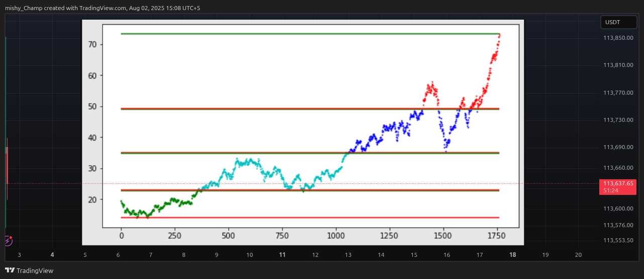Viewport: 644px width, 279px height.
Task: Click bold date 4 on the time axis
Action: coord(52,255)
